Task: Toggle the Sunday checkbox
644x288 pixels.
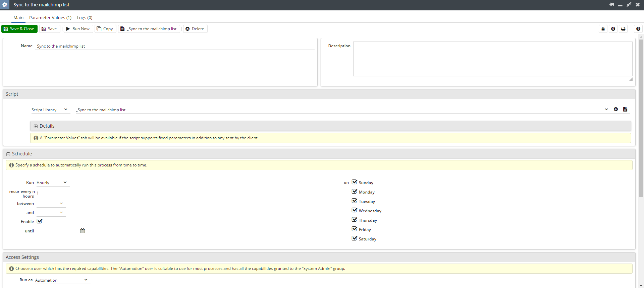Action: pos(354,182)
